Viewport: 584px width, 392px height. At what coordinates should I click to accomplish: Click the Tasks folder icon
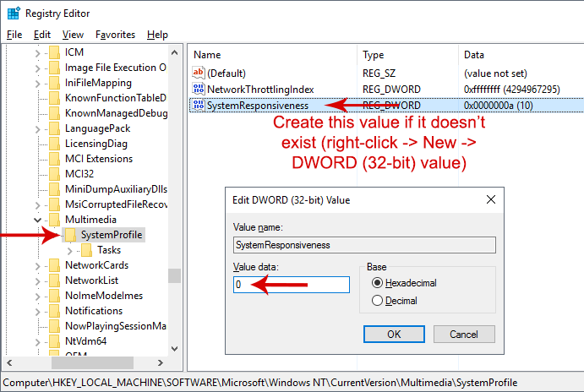pyautogui.click(x=87, y=250)
